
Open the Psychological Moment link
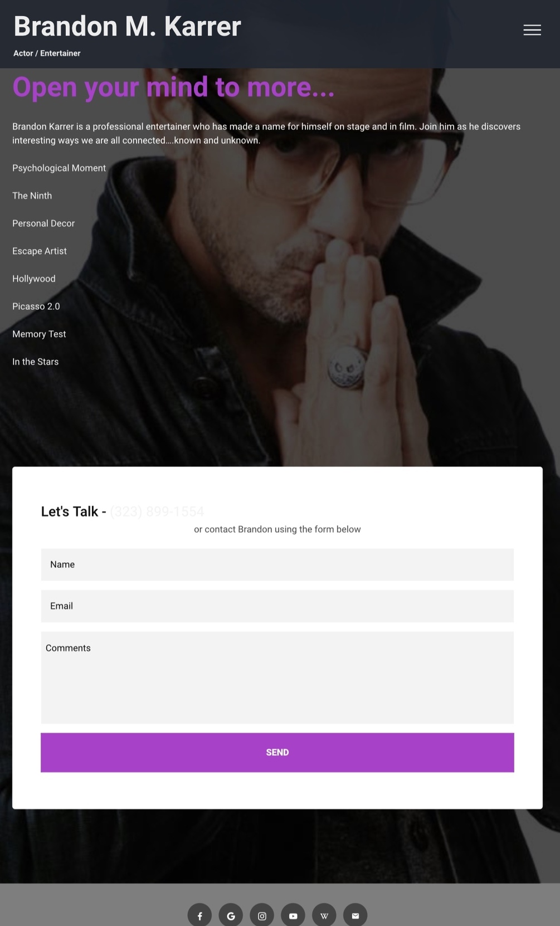coord(59,168)
